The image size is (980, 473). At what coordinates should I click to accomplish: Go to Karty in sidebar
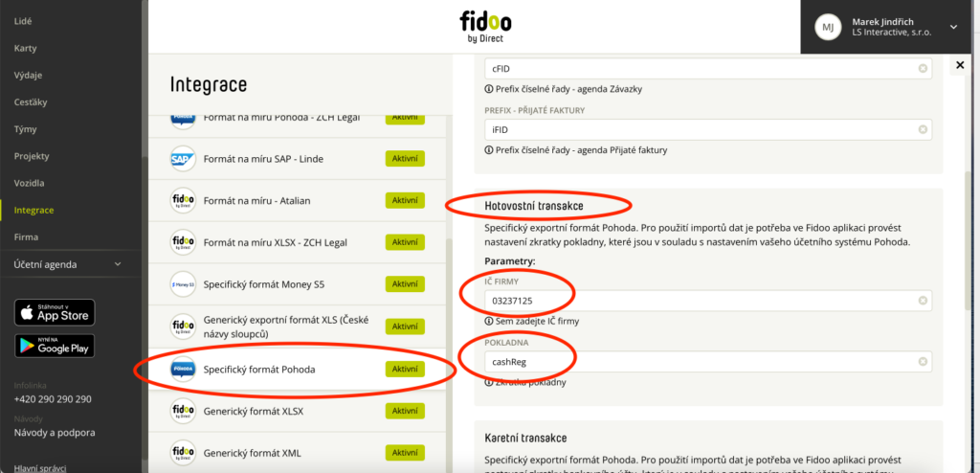26,48
